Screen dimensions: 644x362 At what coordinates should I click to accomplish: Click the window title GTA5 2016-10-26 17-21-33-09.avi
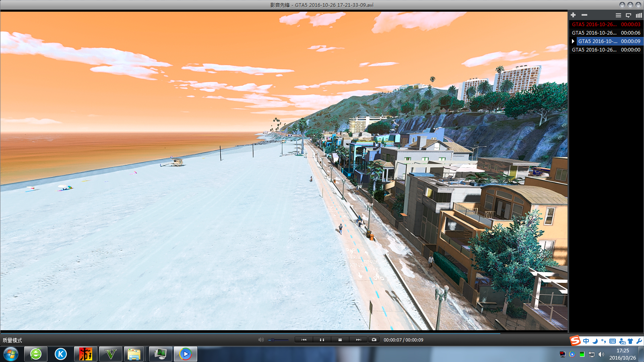334,5
